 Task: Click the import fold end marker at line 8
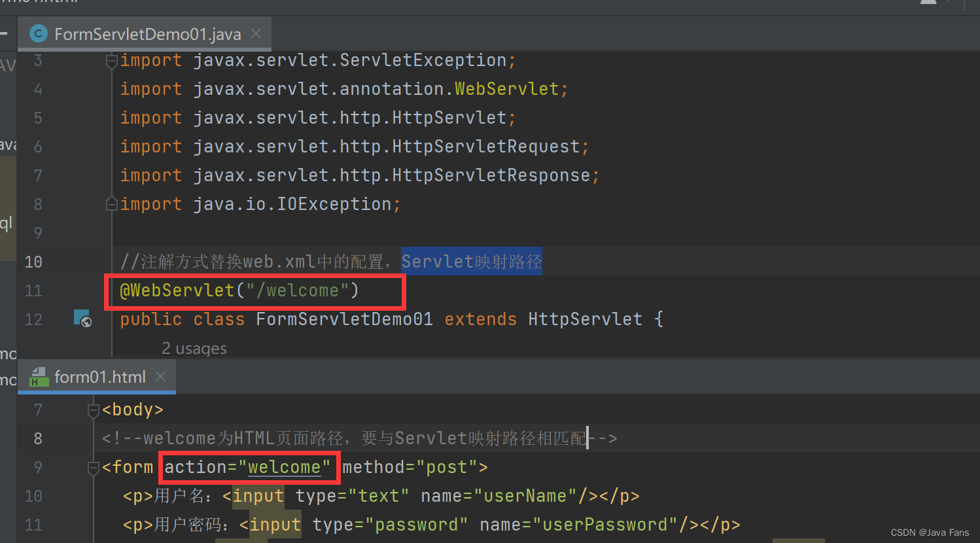111,203
